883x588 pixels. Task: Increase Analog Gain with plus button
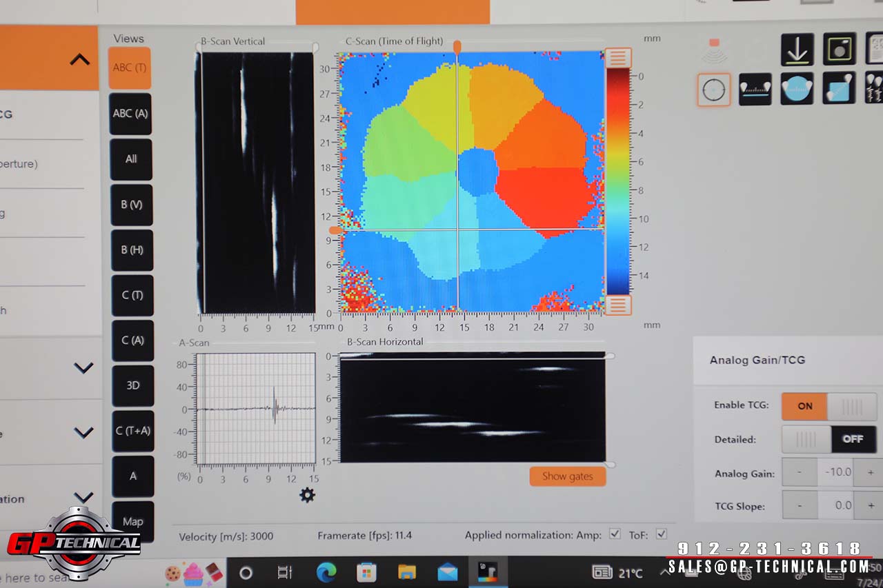(871, 473)
